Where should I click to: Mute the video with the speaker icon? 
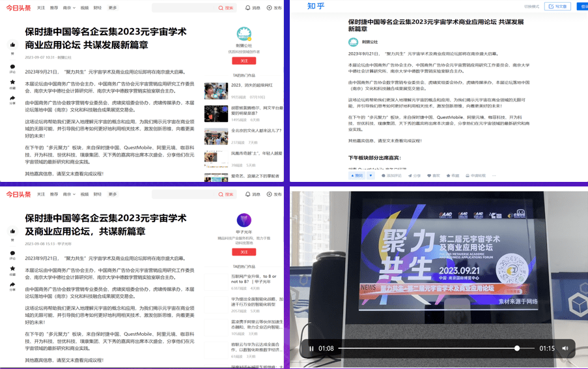coord(565,348)
